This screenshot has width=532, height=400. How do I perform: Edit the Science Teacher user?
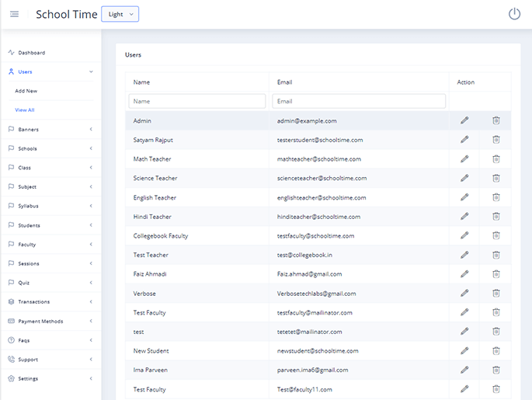[464, 178]
